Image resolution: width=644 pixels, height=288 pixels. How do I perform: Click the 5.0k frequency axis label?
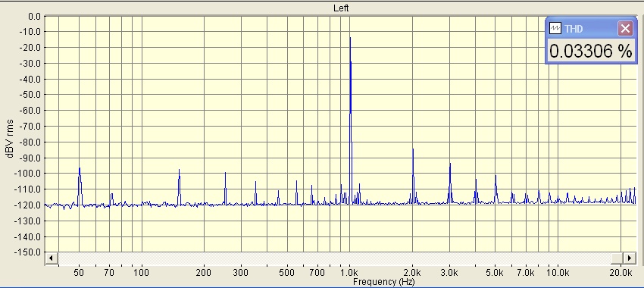pos(495,272)
